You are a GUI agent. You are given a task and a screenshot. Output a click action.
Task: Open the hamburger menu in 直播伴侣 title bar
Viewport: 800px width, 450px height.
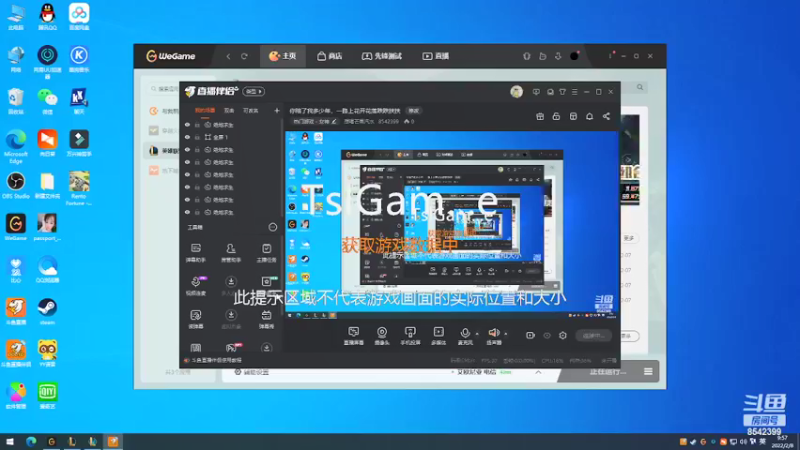[574, 92]
